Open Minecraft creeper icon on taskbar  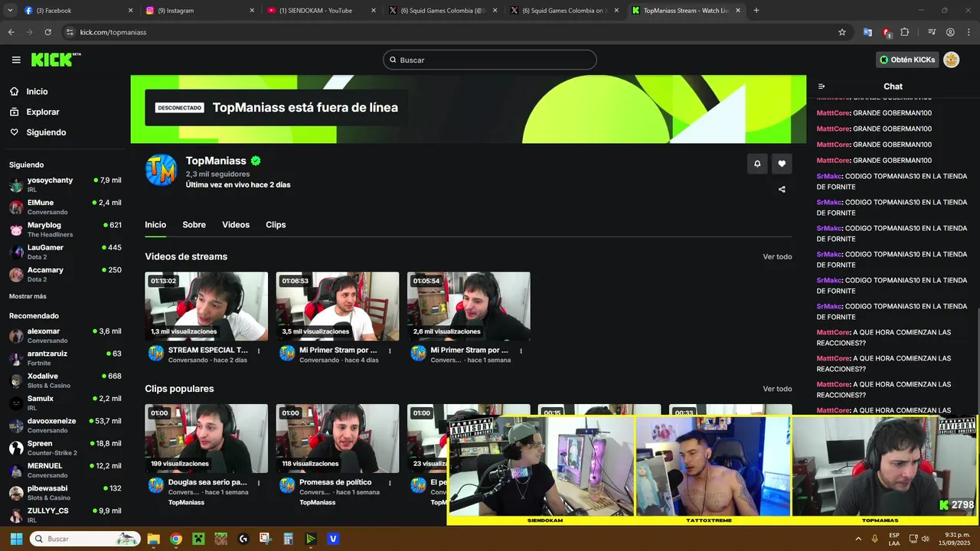pos(198,539)
